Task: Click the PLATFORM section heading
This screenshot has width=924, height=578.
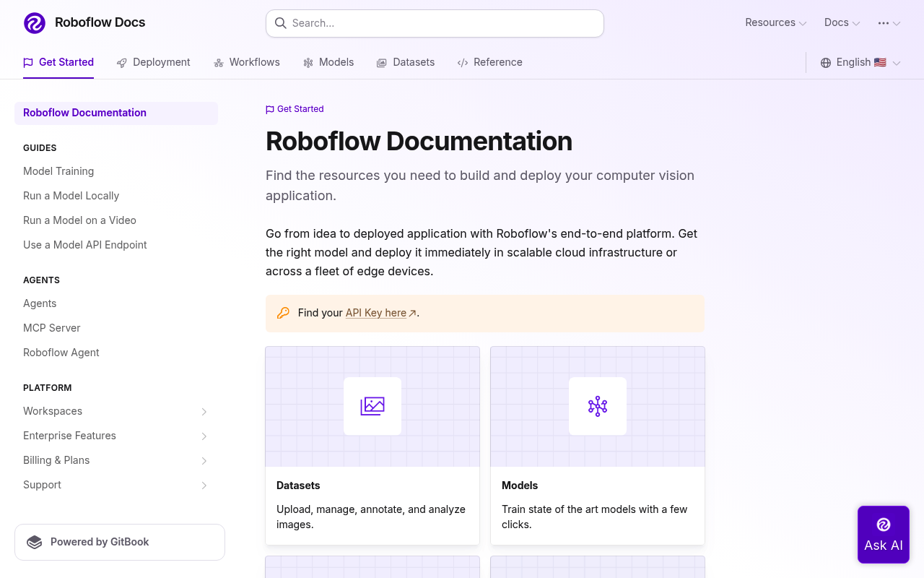Action: tap(48, 388)
